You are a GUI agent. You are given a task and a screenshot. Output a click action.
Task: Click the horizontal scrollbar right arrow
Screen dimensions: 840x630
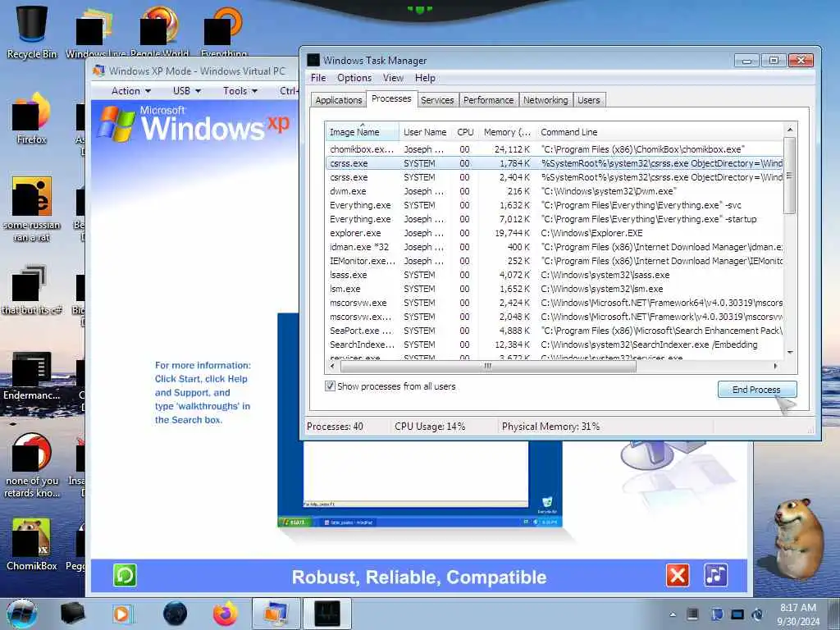click(776, 367)
